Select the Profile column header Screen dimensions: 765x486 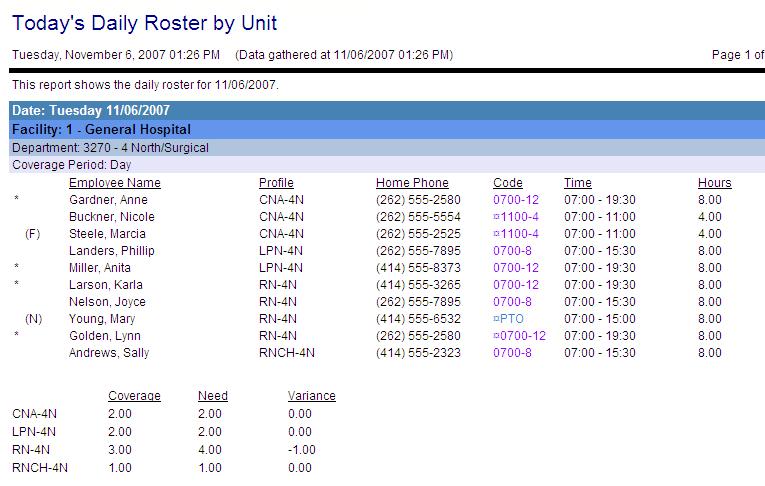pos(276,183)
